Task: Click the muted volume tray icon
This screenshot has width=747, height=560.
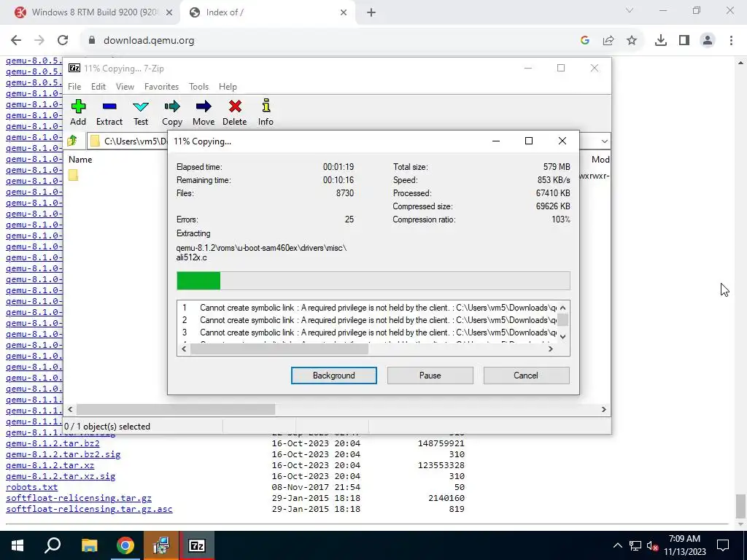Action: coord(652,545)
